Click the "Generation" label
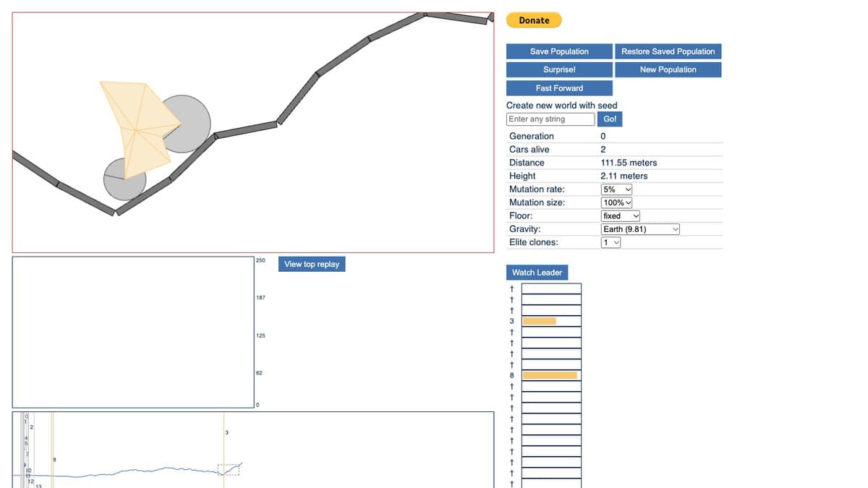This screenshot has height=488, width=868. click(x=532, y=136)
